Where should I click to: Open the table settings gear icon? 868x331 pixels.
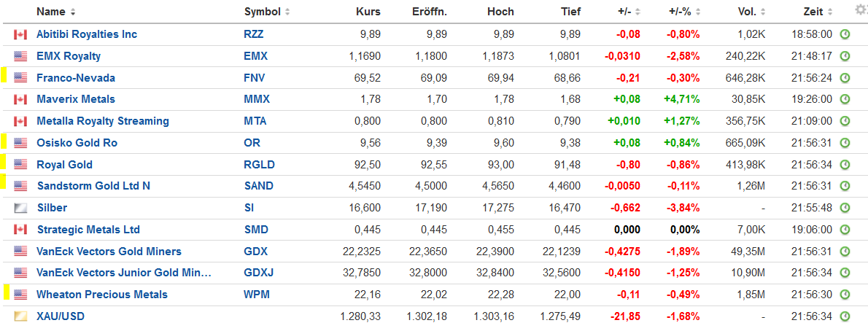pyautogui.click(x=861, y=10)
